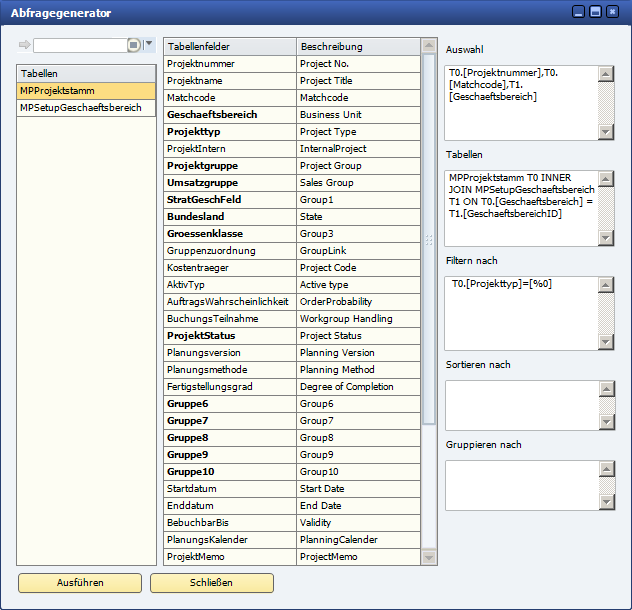Click the choose-from-list icon in search field
Image resolution: width=632 pixels, height=610 pixels.
[134, 45]
